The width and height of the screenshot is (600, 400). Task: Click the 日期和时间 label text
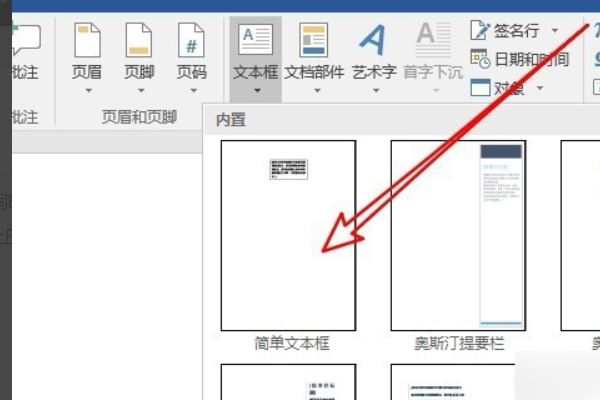532,59
